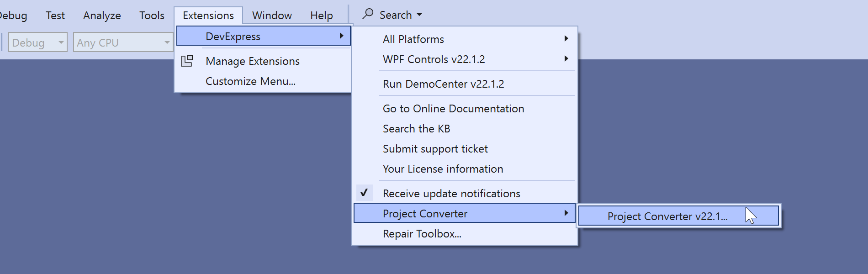868x274 pixels.
Task: Open the Window menu
Action: 272,16
